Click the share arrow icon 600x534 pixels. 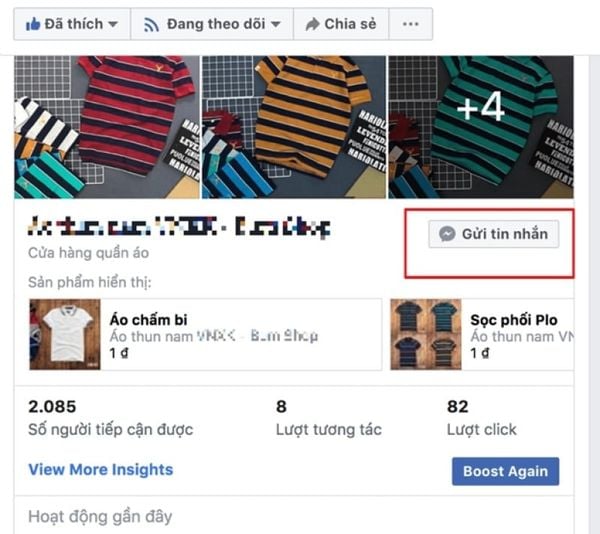point(312,24)
